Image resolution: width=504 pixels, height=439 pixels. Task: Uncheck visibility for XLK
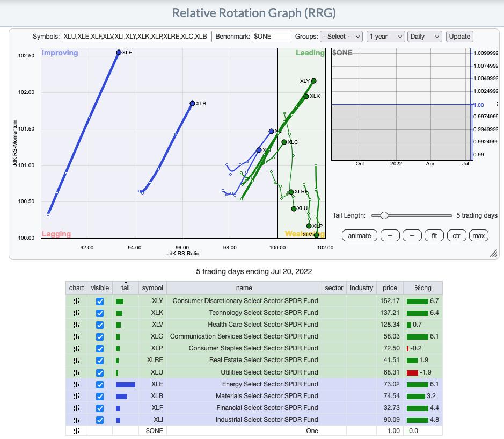coord(100,313)
